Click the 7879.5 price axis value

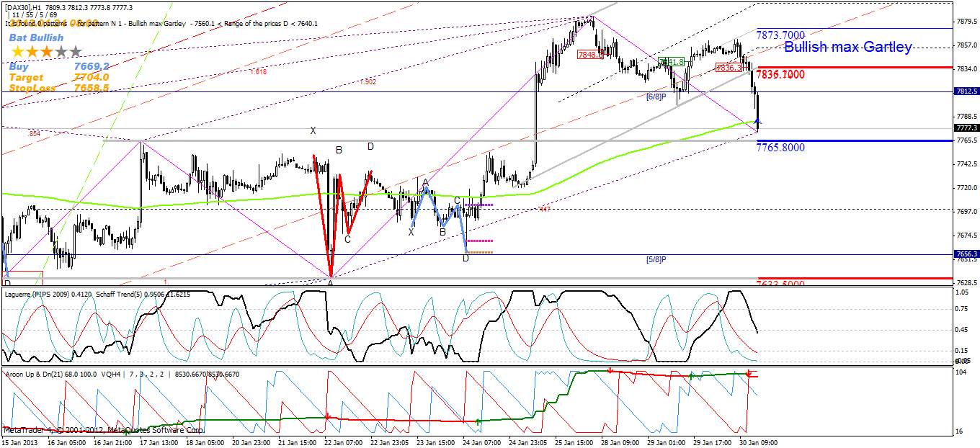pyautogui.click(x=966, y=21)
